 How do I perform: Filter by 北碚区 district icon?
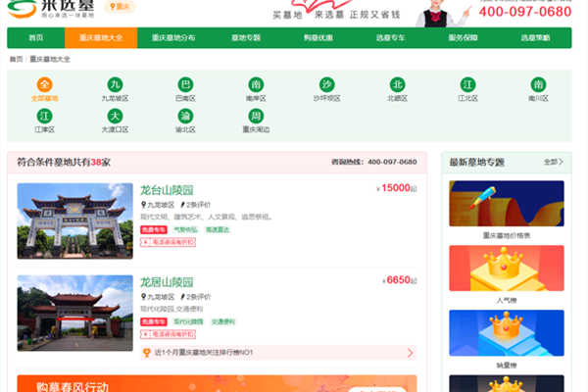tap(397, 84)
